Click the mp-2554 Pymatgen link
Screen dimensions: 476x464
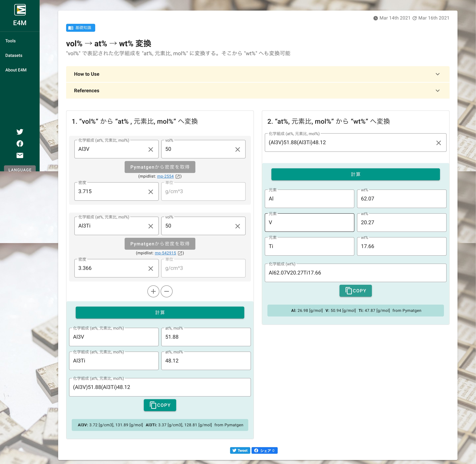tap(166, 176)
